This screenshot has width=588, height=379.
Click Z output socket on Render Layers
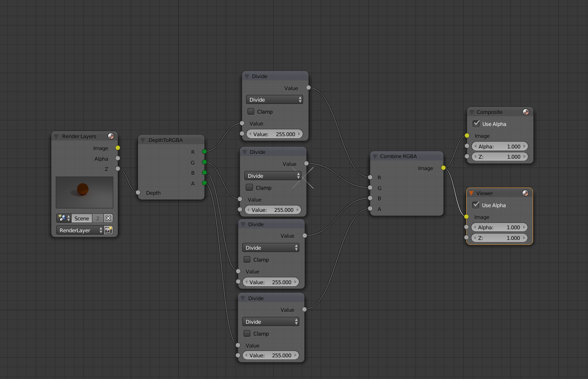(118, 169)
